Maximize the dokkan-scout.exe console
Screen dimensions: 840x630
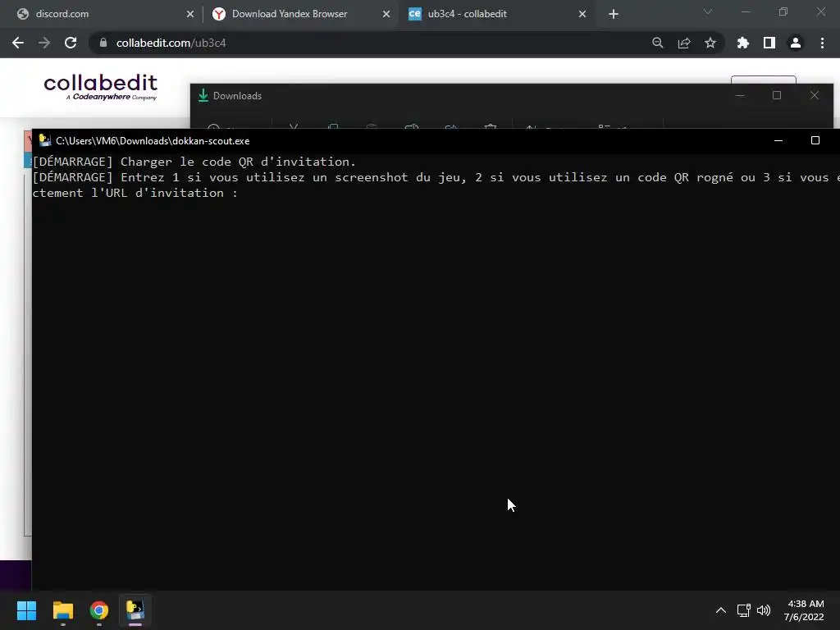click(815, 140)
